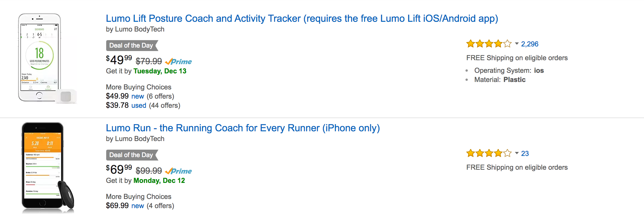Expand the rating dropdown beside the 23 reviews

pyautogui.click(x=516, y=154)
